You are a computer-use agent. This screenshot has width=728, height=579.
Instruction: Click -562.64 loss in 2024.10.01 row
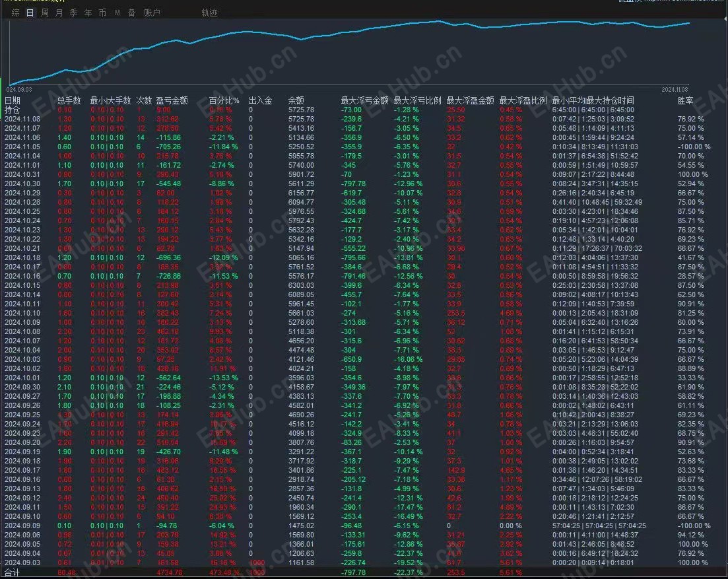point(168,378)
